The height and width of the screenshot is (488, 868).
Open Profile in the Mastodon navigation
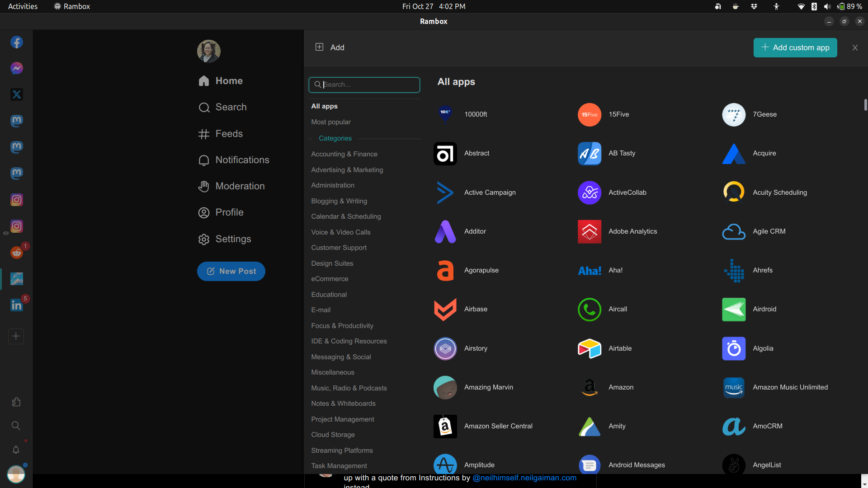click(x=221, y=212)
